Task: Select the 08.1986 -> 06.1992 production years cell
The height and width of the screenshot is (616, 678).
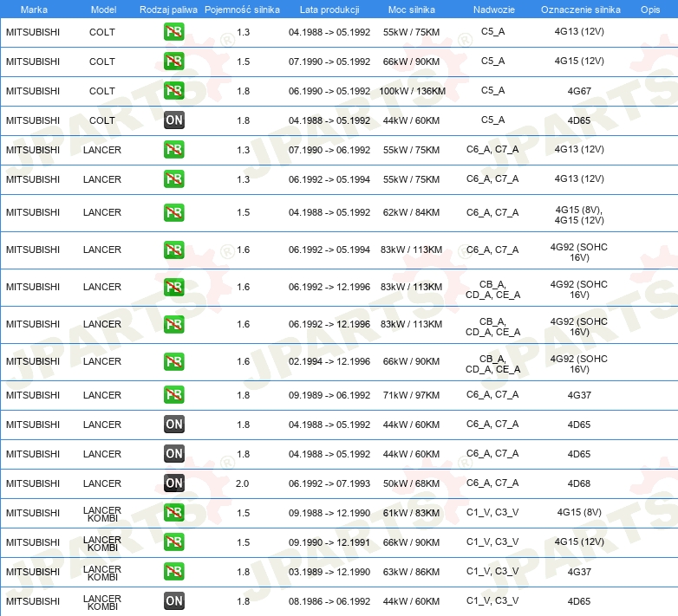Action: coord(329,601)
